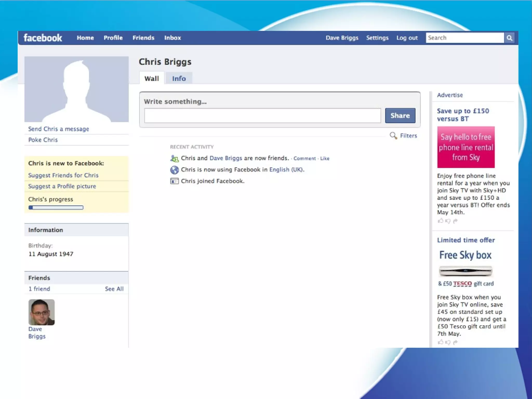532x399 pixels.
Task: Open Dave Briggs friend thumbnail photo
Action: tap(42, 312)
